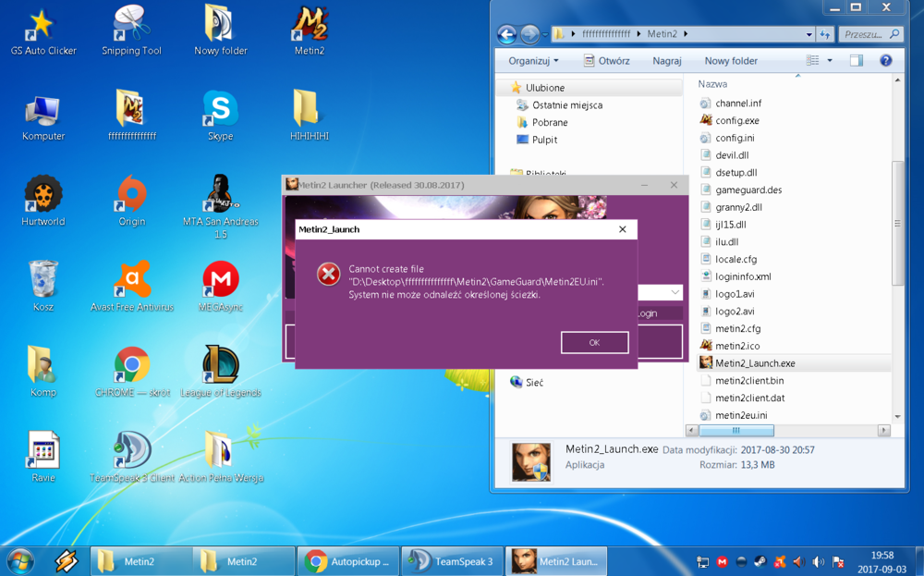This screenshot has height=576, width=924.
Task: Click the Explorer search field
Action: [870, 34]
